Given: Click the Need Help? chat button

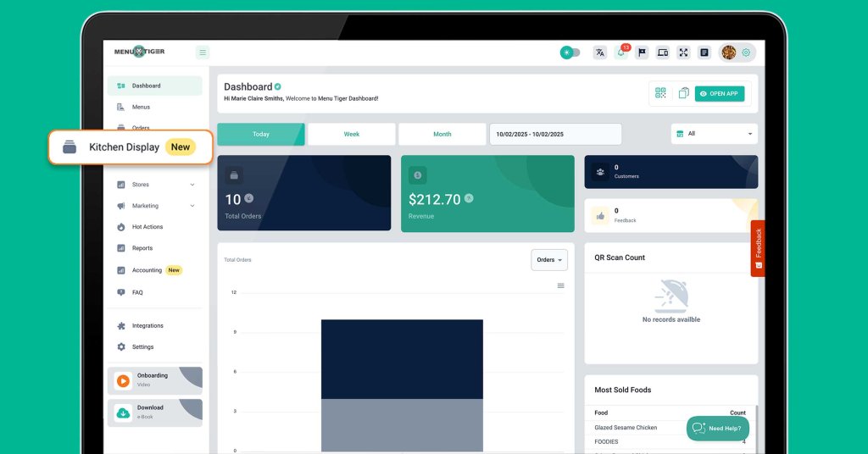Looking at the screenshot, I should pos(717,428).
